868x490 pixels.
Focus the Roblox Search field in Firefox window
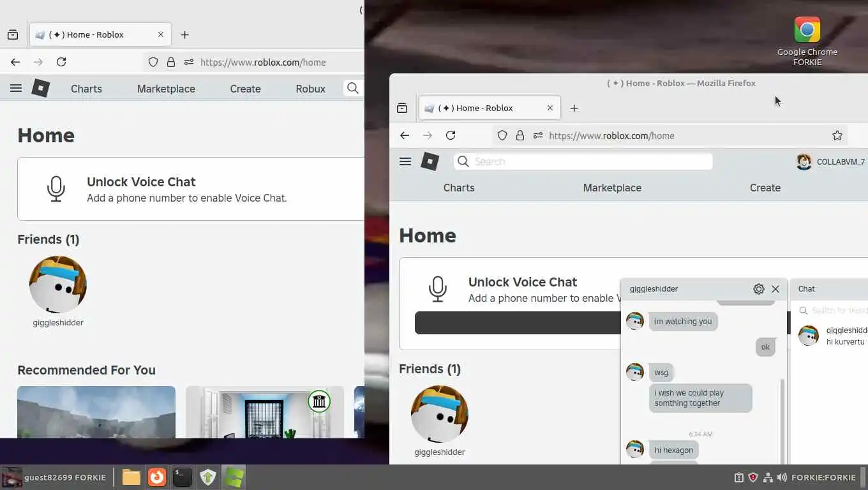point(583,161)
